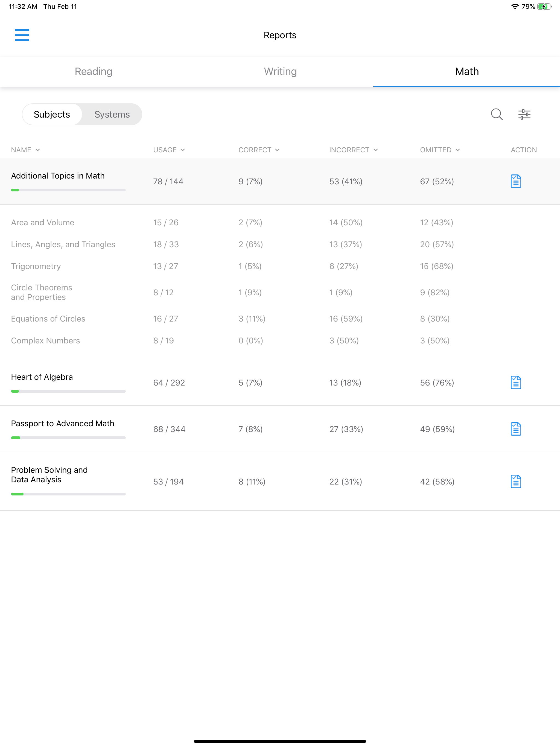Sort by the INCORRECT column
This screenshot has width=560, height=747.
point(353,150)
